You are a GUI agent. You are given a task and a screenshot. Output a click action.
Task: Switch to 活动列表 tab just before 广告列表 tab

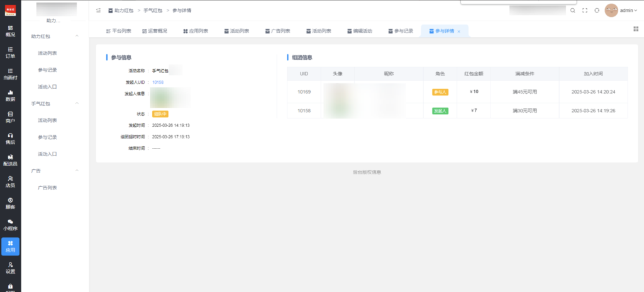[x=236, y=31]
